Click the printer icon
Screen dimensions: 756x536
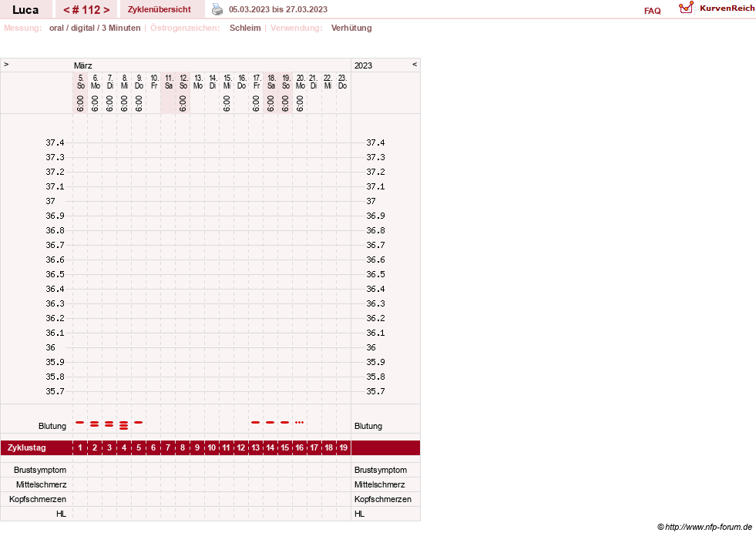[x=217, y=9]
